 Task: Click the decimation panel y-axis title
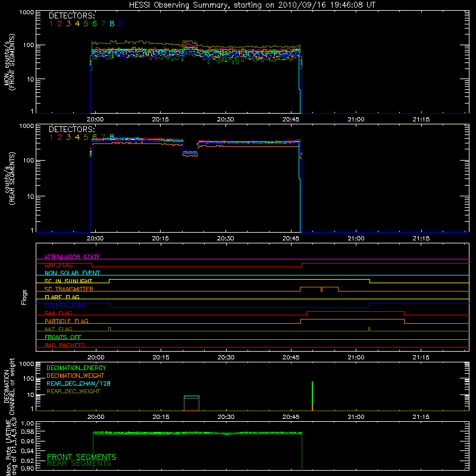(9, 386)
